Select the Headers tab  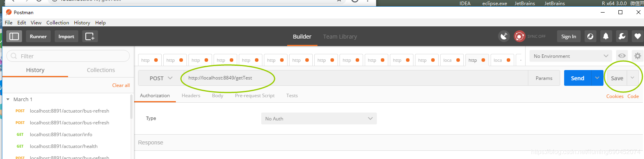[x=191, y=95]
